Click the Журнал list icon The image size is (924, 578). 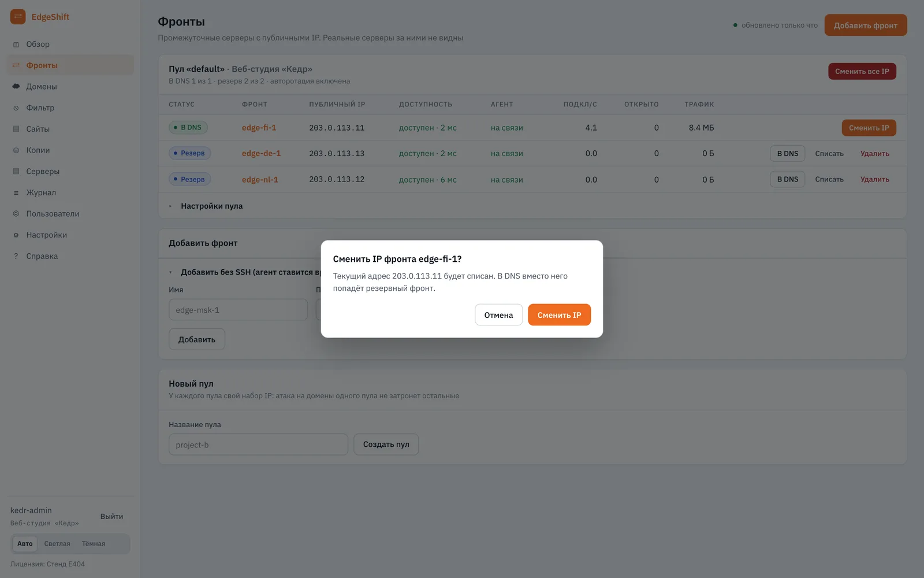click(16, 192)
